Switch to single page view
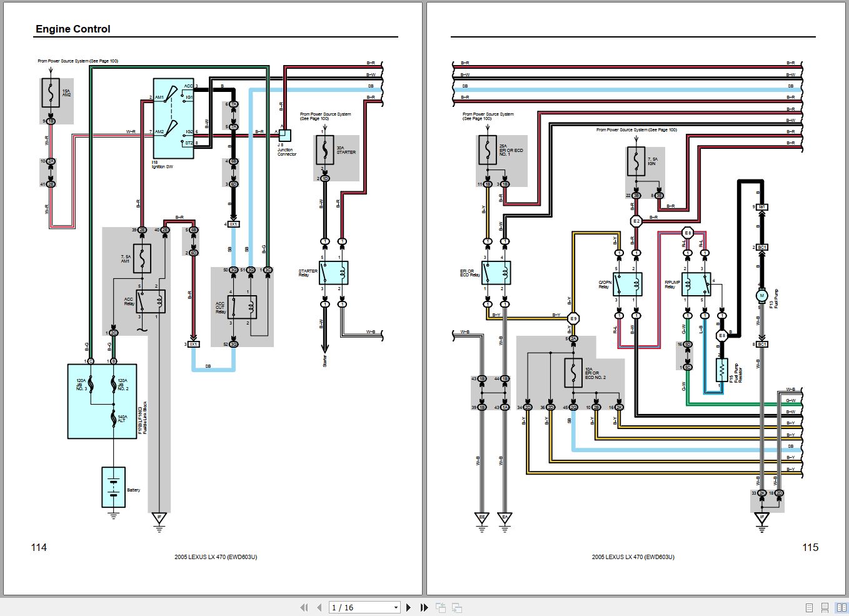 810,608
